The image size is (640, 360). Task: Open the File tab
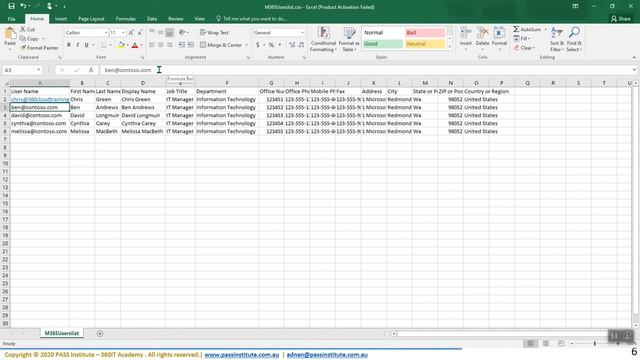tap(11, 19)
